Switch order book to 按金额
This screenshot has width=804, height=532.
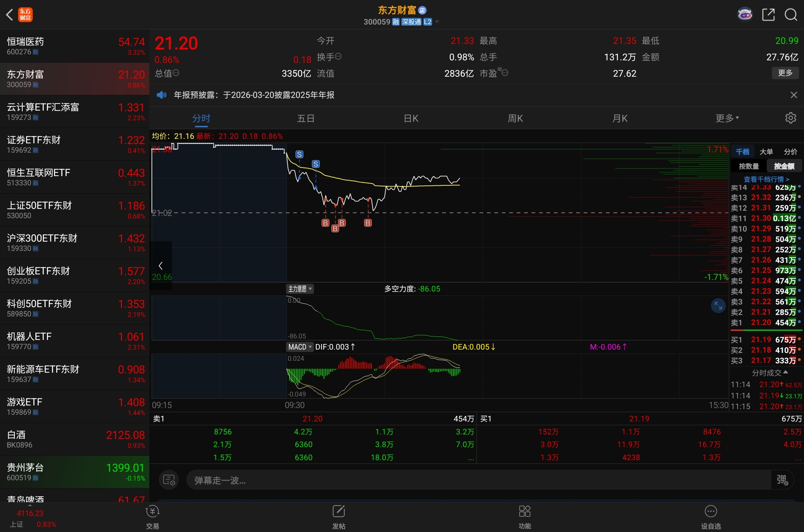pyautogui.click(x=784, y=166)
